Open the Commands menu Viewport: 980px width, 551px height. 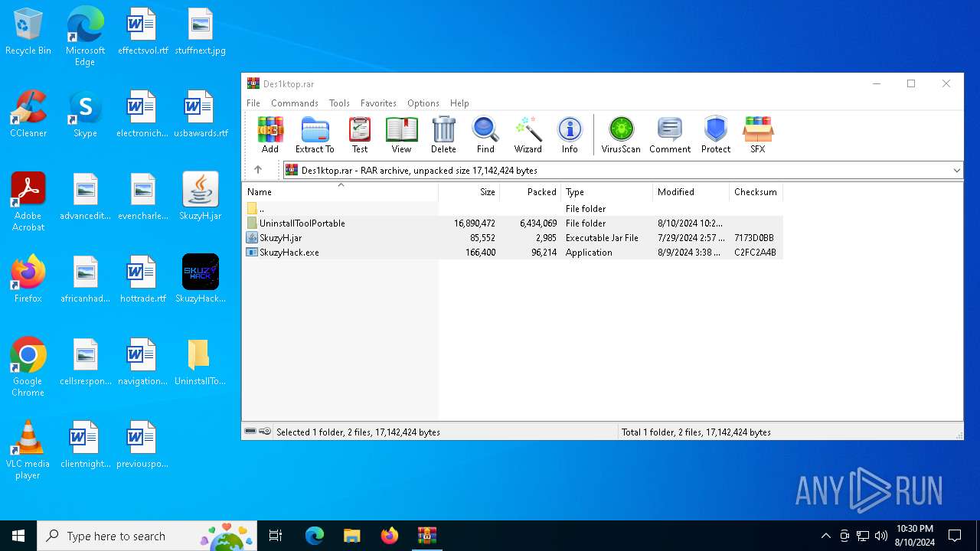click(295, 103)
